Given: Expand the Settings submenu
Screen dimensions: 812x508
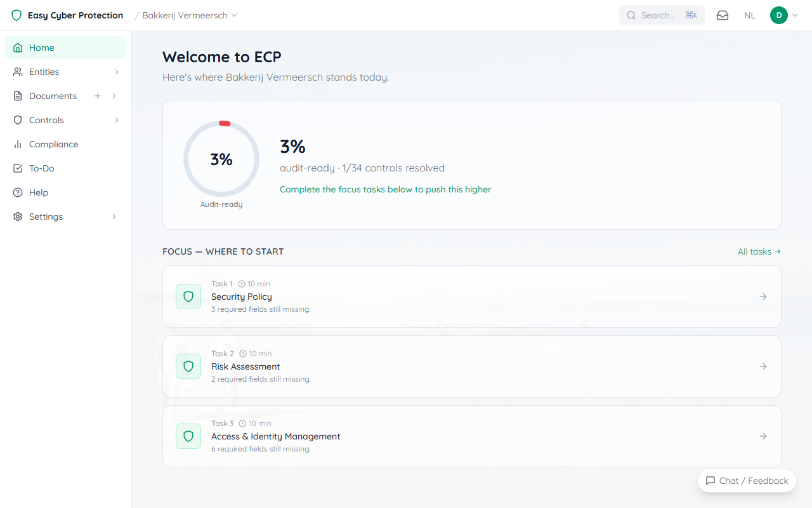Looking at the screenshot, I should [x=114, y=216].
